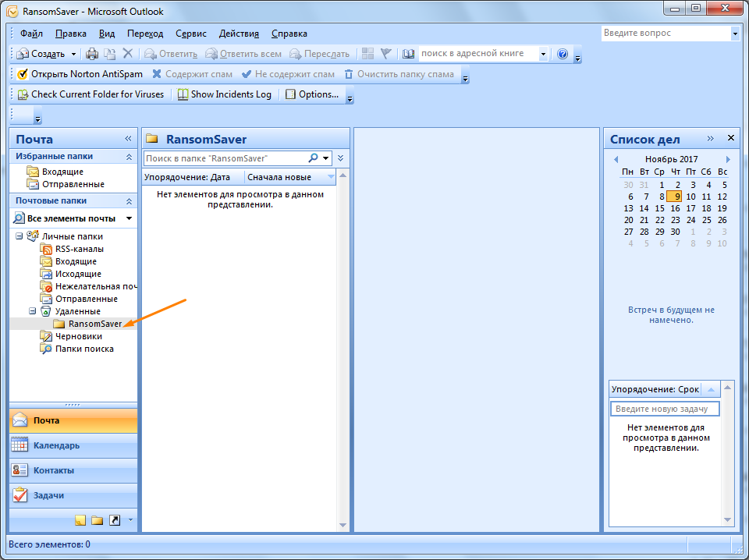749x560 pixels.
Task: Select the RSS-каналы folder
Action: pyautogui.click(x=80, y=249)
